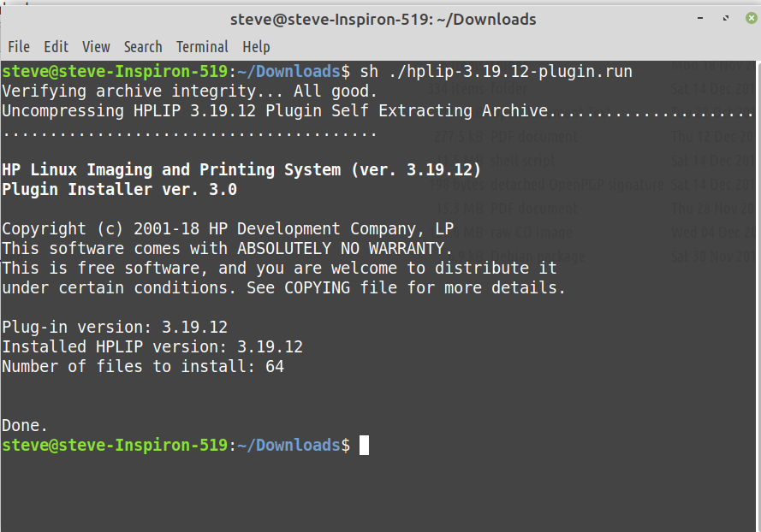This screenshot has width=761, height=532.
Task: Click the blinking terminal cursor block
Action: click(364, 446)
